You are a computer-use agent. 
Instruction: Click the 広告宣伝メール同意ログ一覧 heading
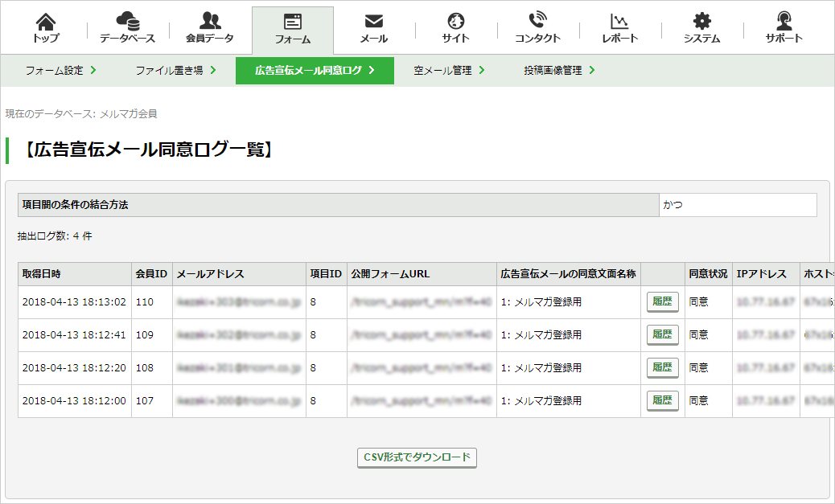(149, 150)
